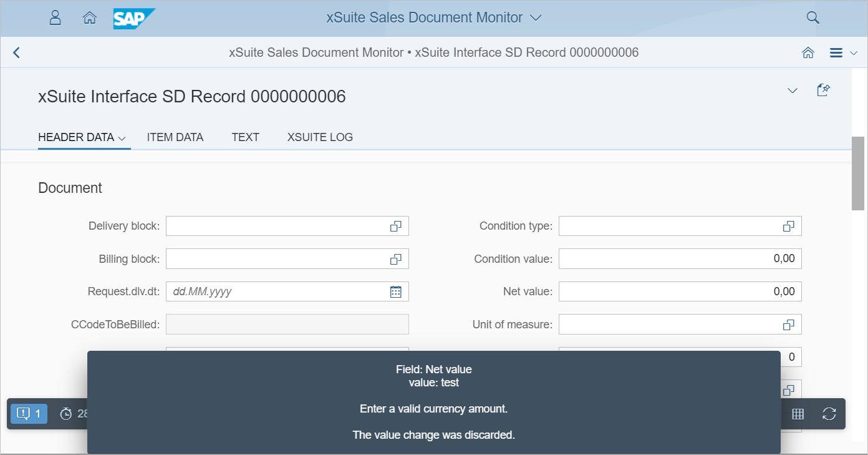This screenshot has height=455, width=868.
Task: Switch to the ITEM DATA tab
Action: tap(175, 137)
